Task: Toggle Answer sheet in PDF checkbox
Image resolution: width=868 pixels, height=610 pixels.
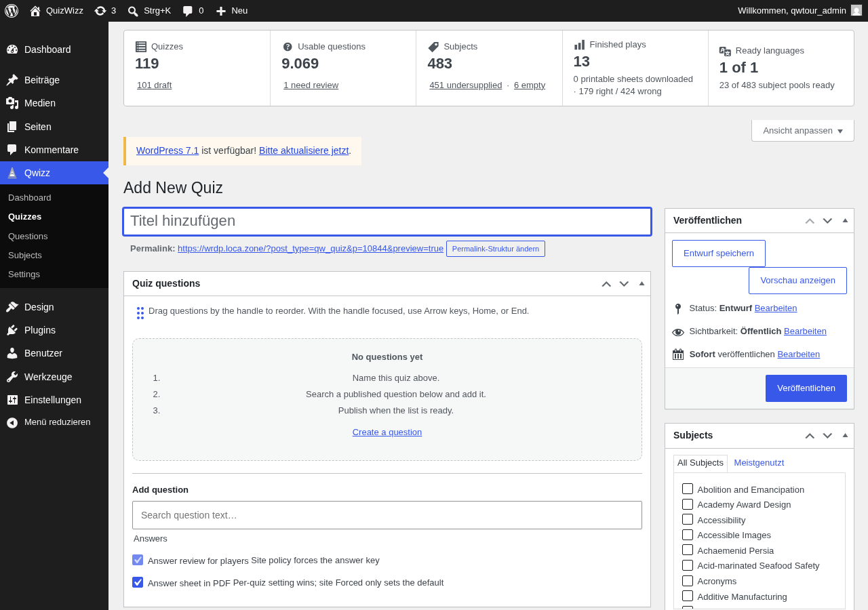Action: (138, 582)
